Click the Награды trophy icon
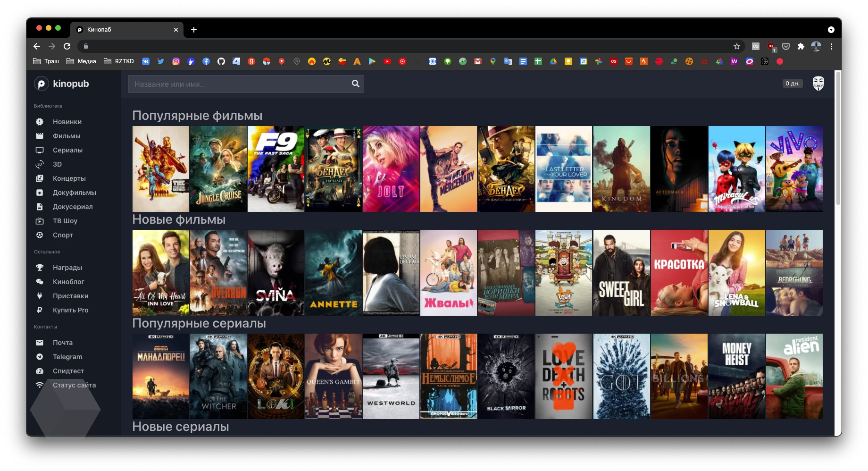Screen dimensions: 868x471 coord(40,268)
